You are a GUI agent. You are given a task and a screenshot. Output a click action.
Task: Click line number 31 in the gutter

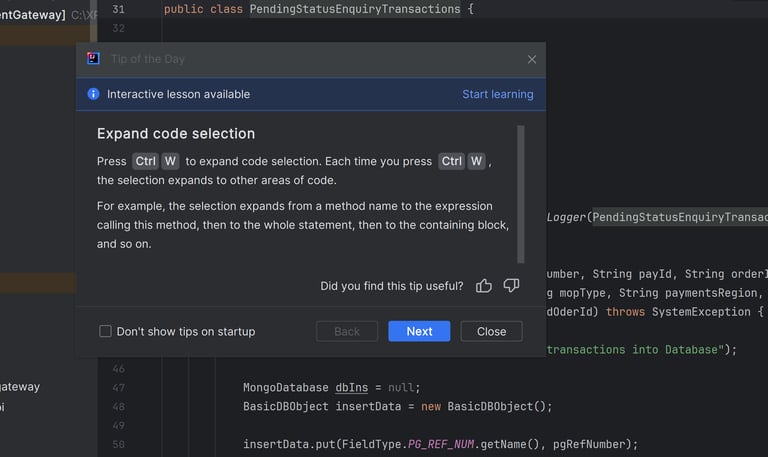[x=119, y=9]
